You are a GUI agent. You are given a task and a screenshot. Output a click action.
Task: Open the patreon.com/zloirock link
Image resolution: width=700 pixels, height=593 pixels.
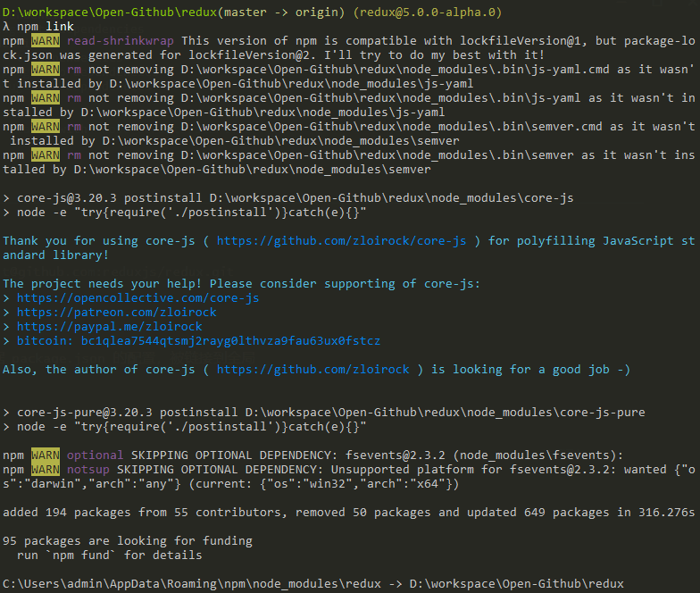click(x=116, y=313)
